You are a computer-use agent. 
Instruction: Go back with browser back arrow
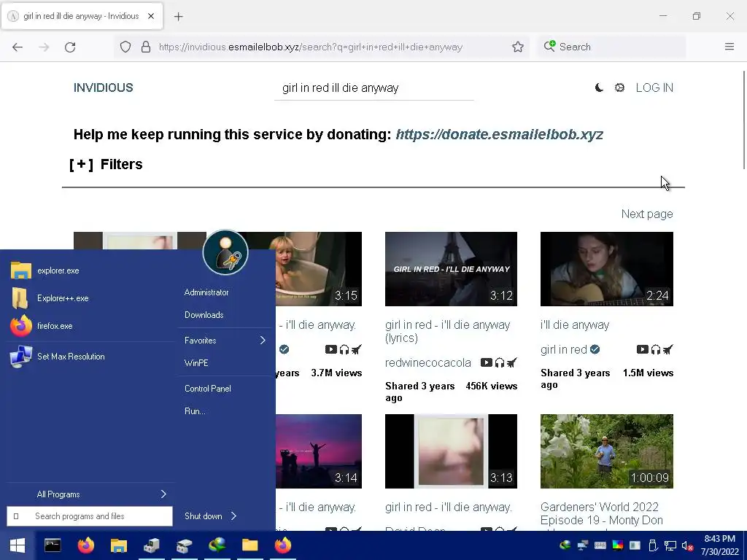pyautogui.click(x=18, y=47)
